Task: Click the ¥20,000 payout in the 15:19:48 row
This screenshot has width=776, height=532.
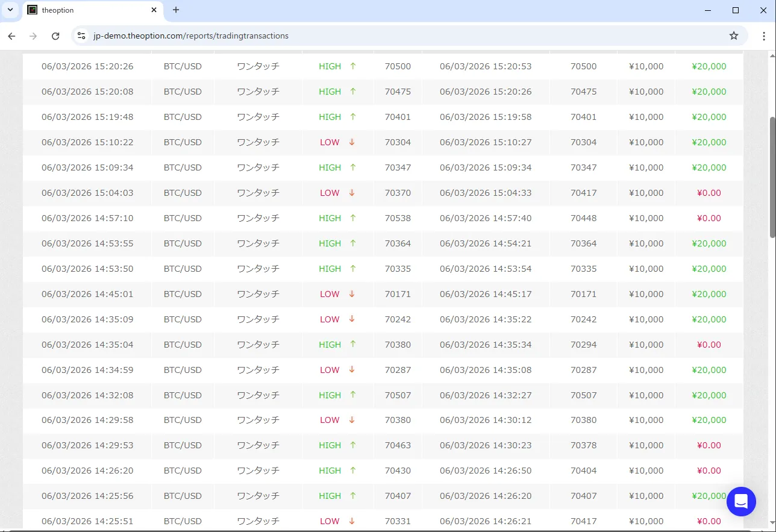Action: tap(709, 117)
